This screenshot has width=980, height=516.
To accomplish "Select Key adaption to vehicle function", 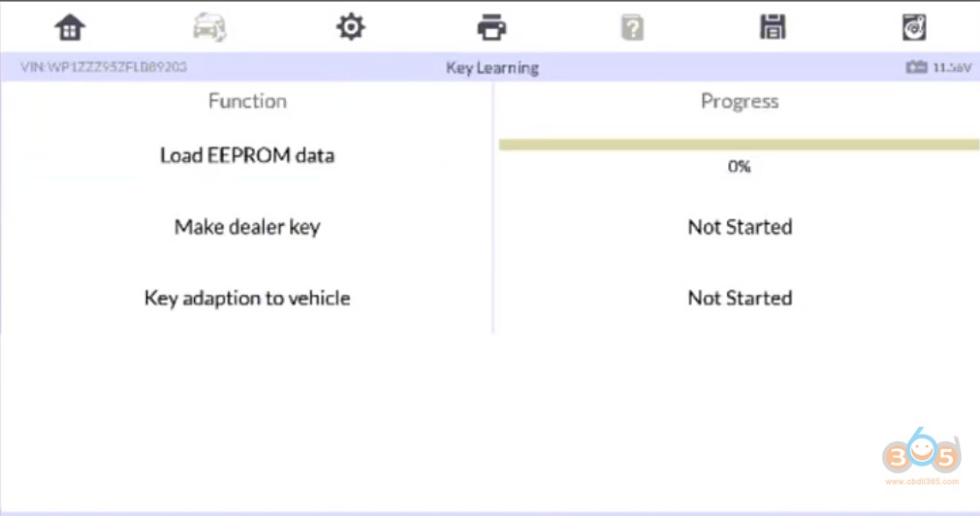I will coord(247,298).
